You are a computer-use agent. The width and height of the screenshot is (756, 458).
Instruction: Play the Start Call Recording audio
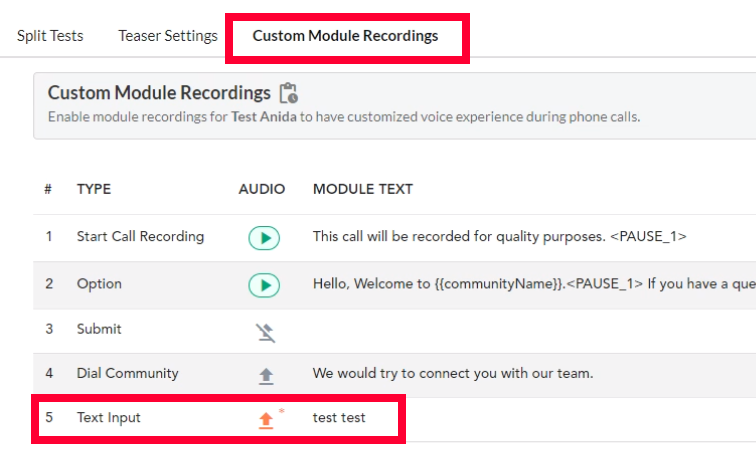pos(264,238)
